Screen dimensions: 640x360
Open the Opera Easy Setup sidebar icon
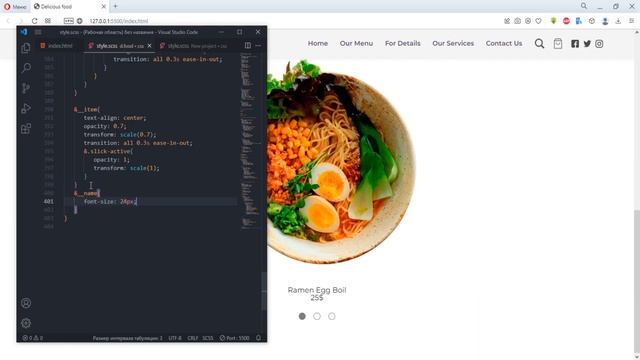click(631, 21)
